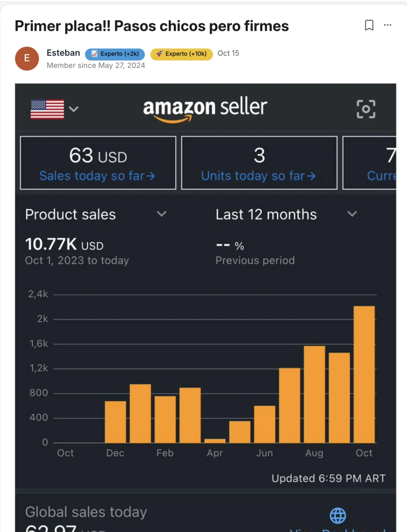Image resolution: width=407 pixels, height=532 pixels.
Task: Click the amazon seller logo
Action: 205,108
